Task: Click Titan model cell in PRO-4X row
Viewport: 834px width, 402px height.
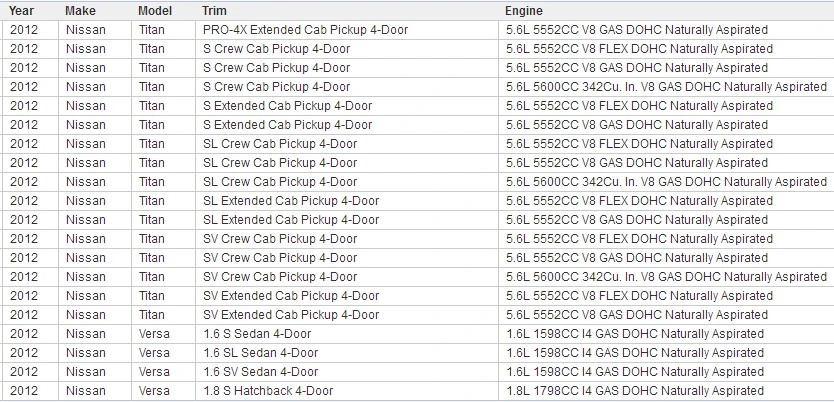Action: [164, 30]
